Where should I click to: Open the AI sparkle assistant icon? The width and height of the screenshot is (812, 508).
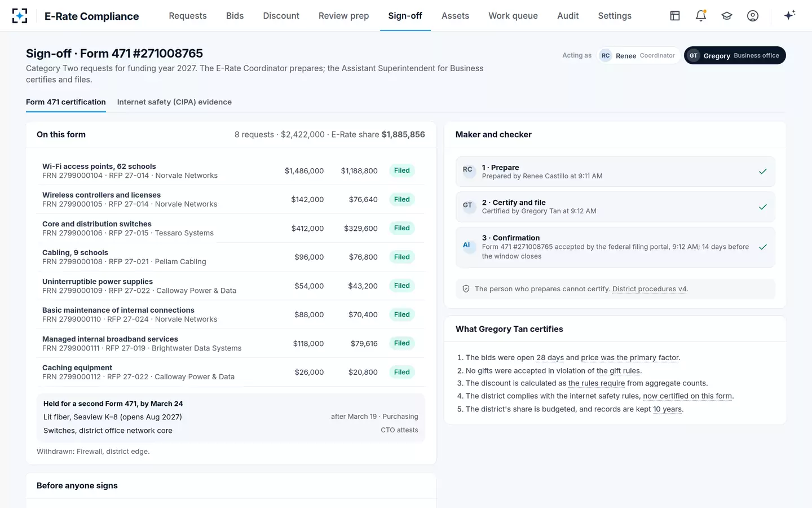click(789, 15)
